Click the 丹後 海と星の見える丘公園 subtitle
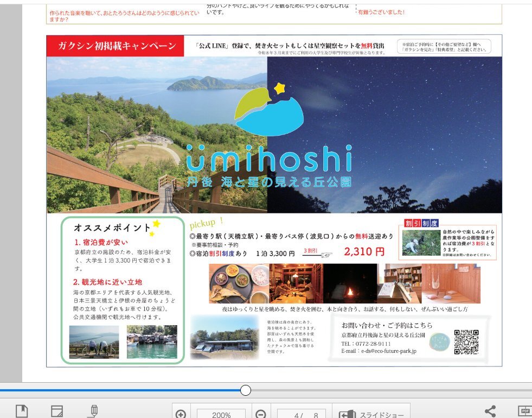The image size is (532, 418). click(269, 182)
